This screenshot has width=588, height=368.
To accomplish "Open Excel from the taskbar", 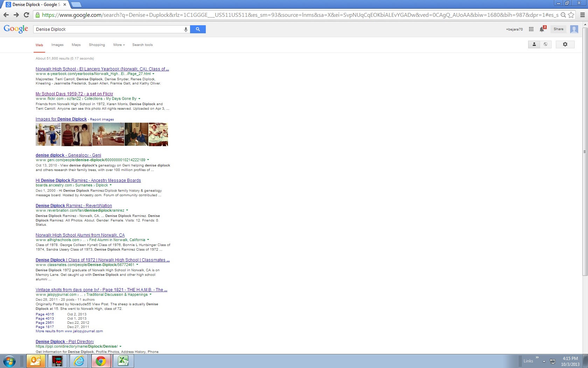I will (123, 361).
